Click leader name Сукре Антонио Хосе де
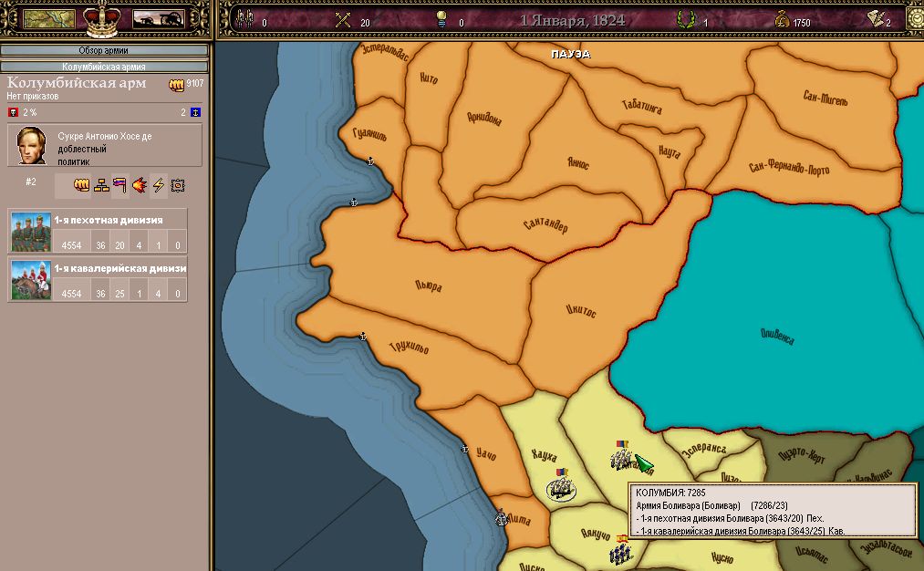 click(x=105, y=136)
